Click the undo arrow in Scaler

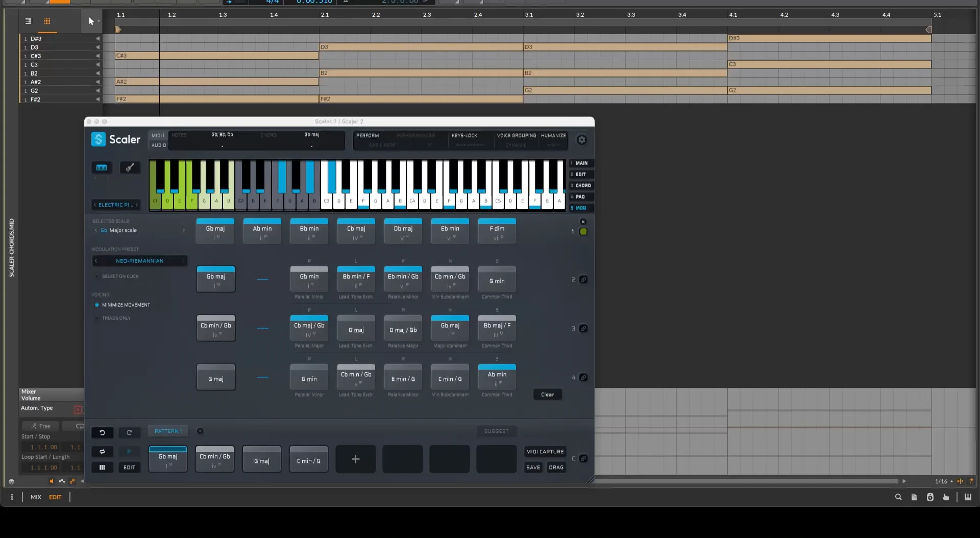click(102, 432)
